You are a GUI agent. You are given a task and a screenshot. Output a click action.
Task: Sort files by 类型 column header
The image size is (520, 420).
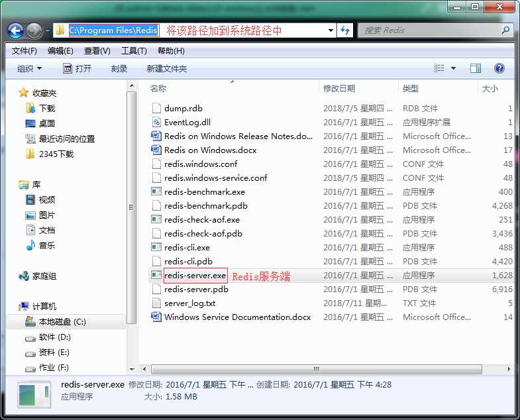410,89
